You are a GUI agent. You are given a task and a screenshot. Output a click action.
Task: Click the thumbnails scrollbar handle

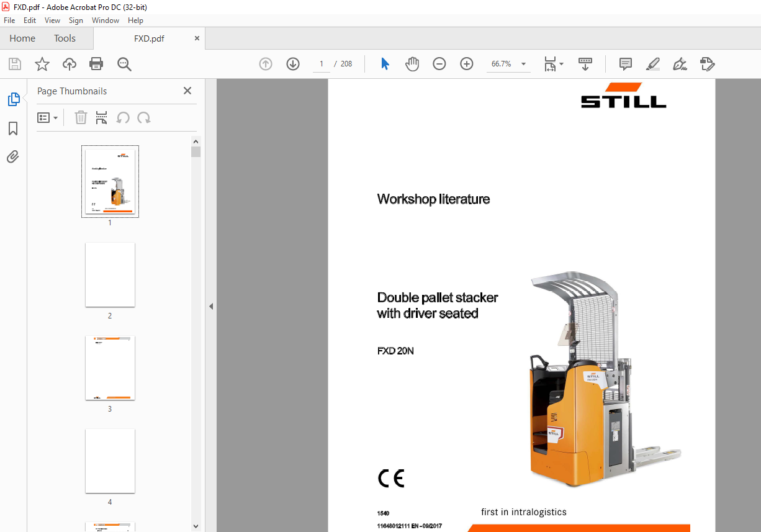coord(196,152)
